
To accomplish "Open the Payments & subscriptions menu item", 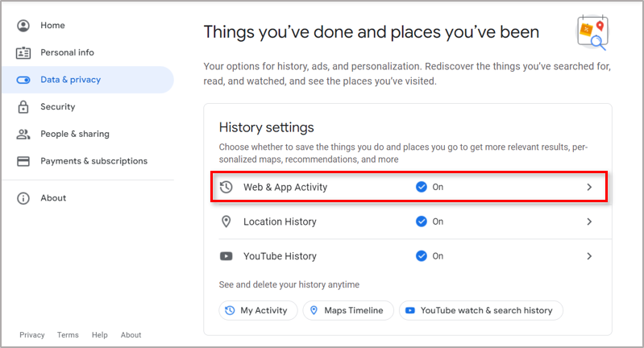I will (93, 161).
